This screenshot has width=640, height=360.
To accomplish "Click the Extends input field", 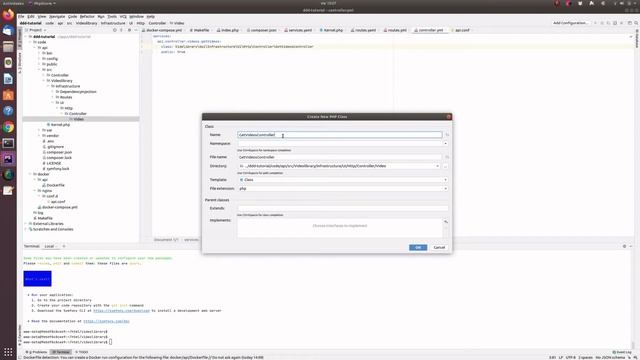I will [x=343, y=208].
